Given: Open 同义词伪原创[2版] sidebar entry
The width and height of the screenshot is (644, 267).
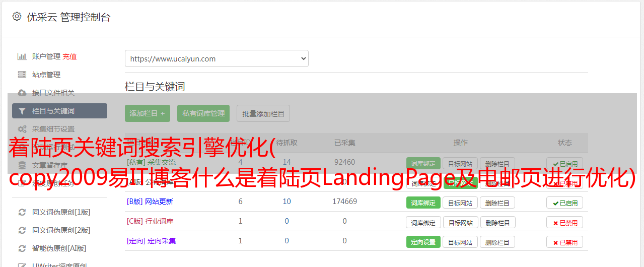Looking at the screenshot, I should [61, 230].
